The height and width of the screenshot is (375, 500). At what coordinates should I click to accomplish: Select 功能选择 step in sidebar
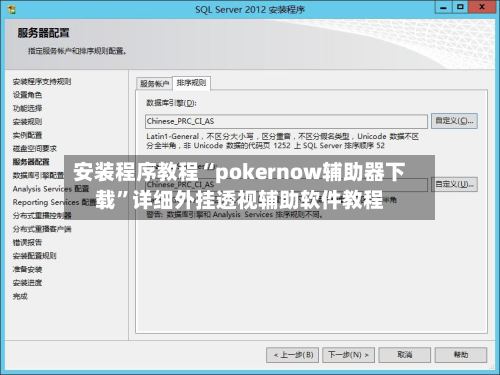[27, 108]
